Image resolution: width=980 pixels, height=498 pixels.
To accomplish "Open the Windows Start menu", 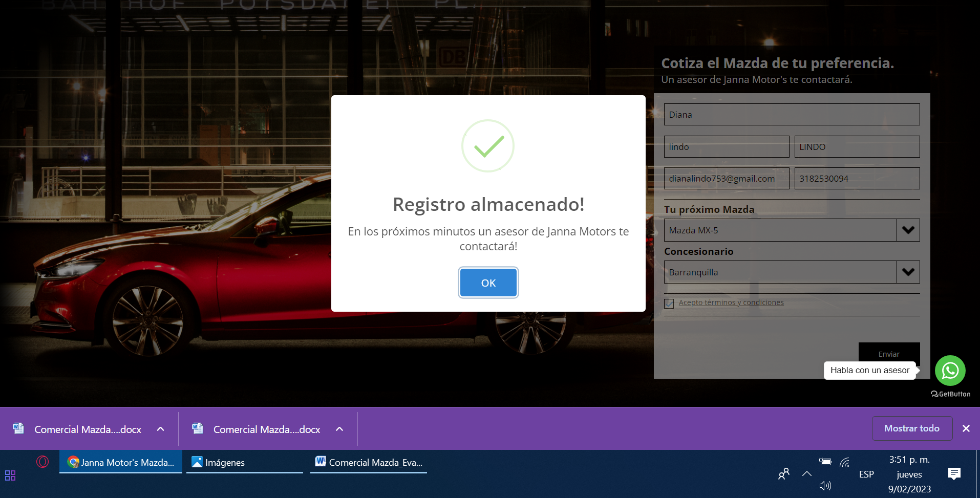I will point(10,475).
